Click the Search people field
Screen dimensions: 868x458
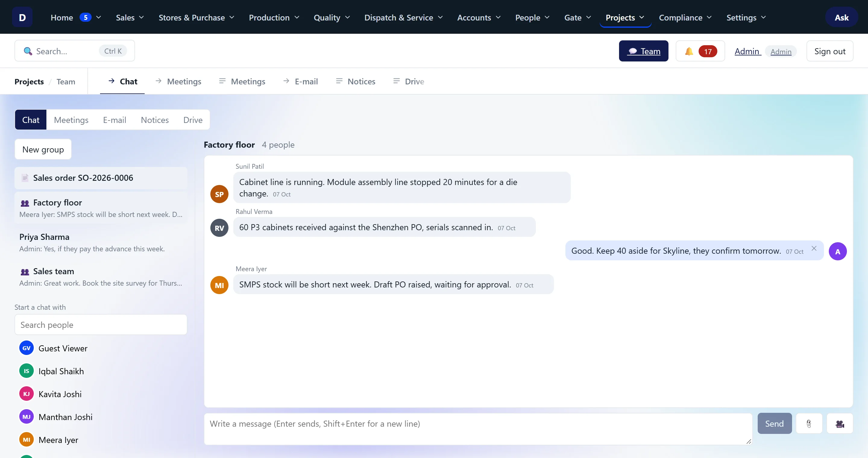[x=101, y=325]
